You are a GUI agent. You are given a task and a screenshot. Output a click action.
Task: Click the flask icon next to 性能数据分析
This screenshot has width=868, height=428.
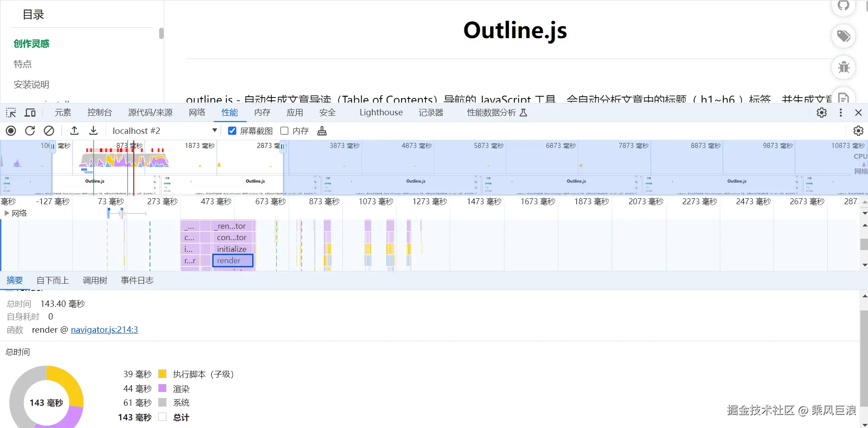click(x=523, y=113)
